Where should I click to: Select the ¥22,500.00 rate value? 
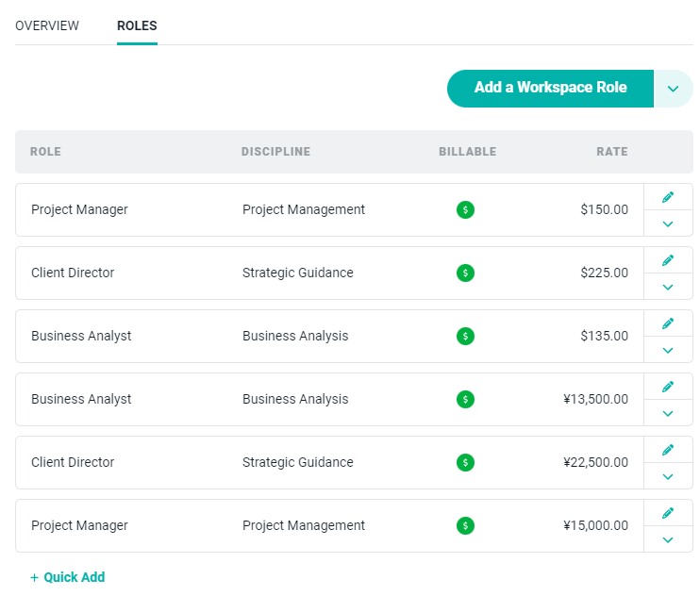pos(595,463)
